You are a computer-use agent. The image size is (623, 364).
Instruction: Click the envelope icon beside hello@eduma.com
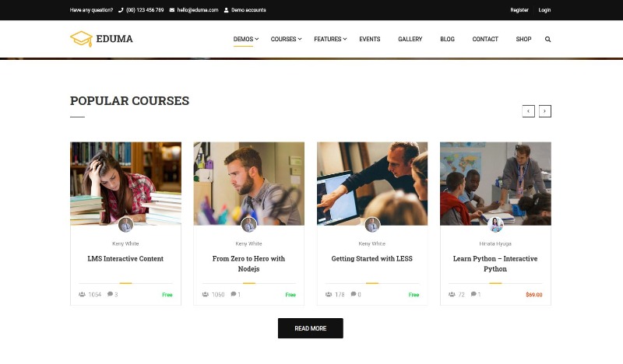(171, 10)
